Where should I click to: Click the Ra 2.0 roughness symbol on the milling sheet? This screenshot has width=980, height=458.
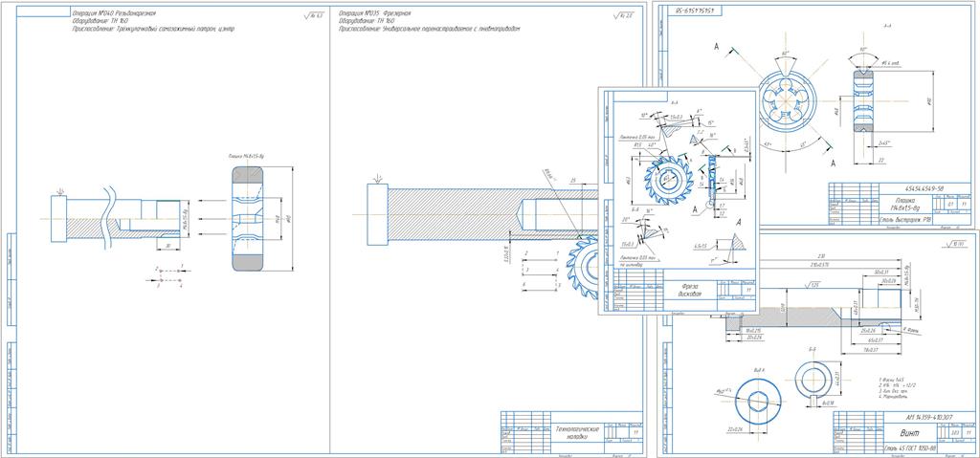point(623,15)
